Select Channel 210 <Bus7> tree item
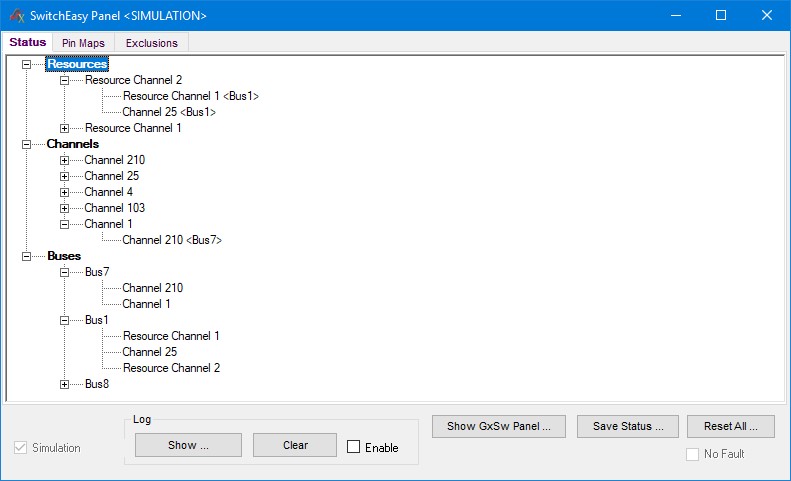 [171, 240]
